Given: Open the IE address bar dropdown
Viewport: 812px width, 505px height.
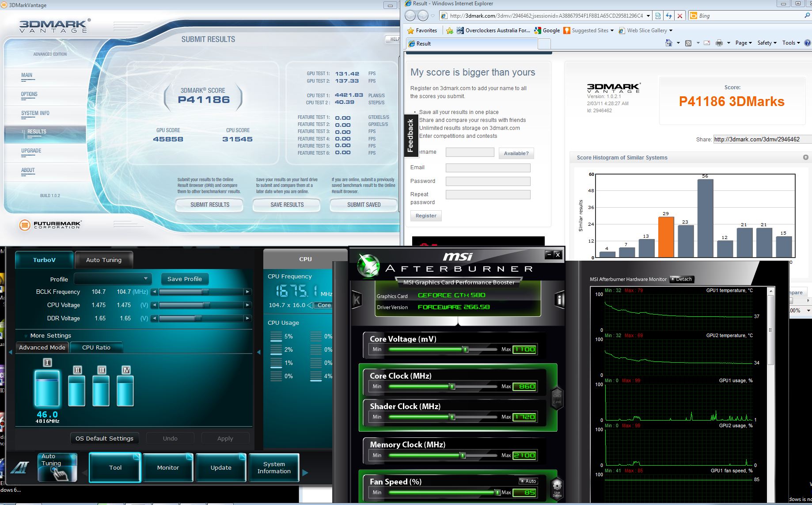Looking at the screenshot, I should pos(648,16).
